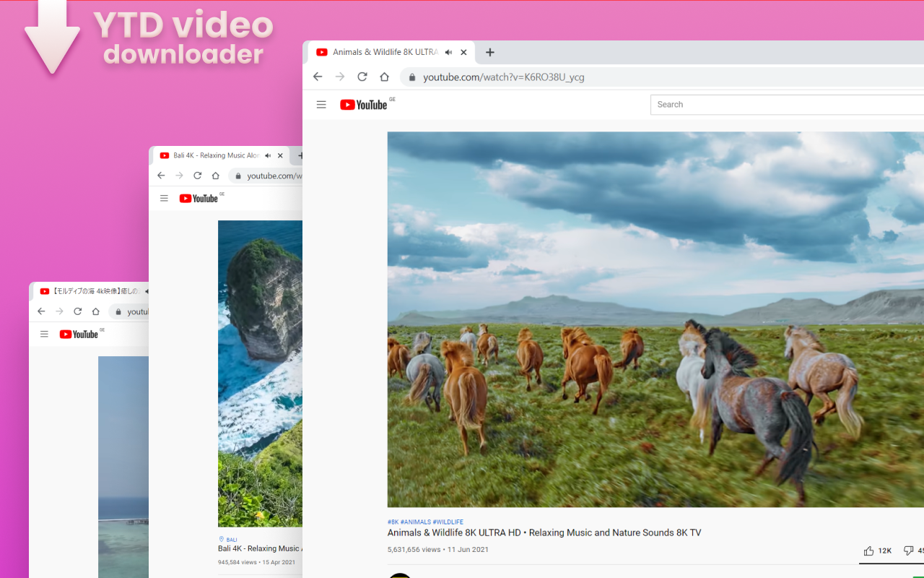Screen dimensions: 924x578
Task: Reload the Japanese-titled window page
Action: tap(77, 311)
